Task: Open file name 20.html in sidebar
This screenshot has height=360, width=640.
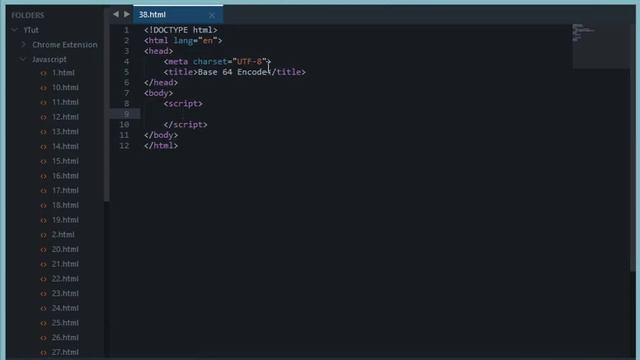Action: [x=65, y=249]
